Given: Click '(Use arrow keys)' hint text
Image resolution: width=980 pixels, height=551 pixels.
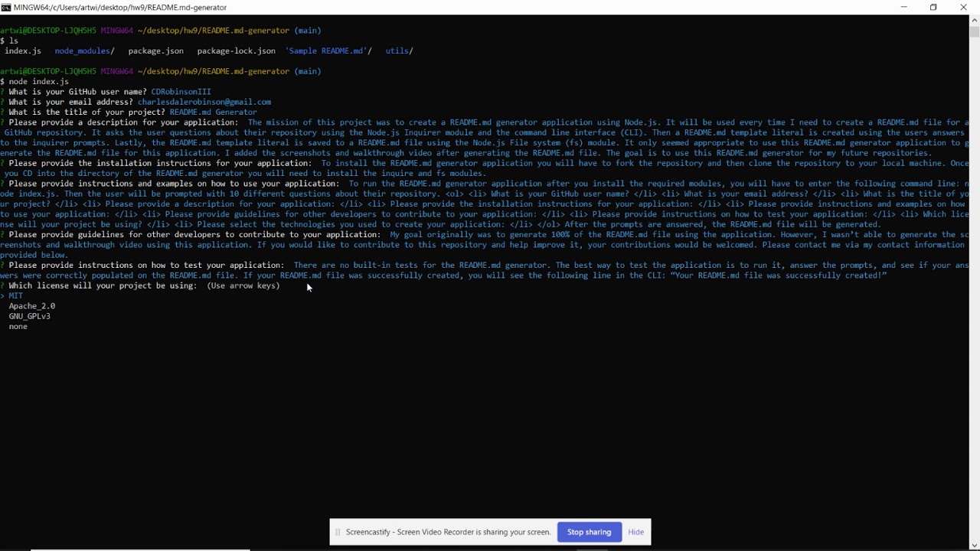Looking at the screenshot, I should (243, 285).
